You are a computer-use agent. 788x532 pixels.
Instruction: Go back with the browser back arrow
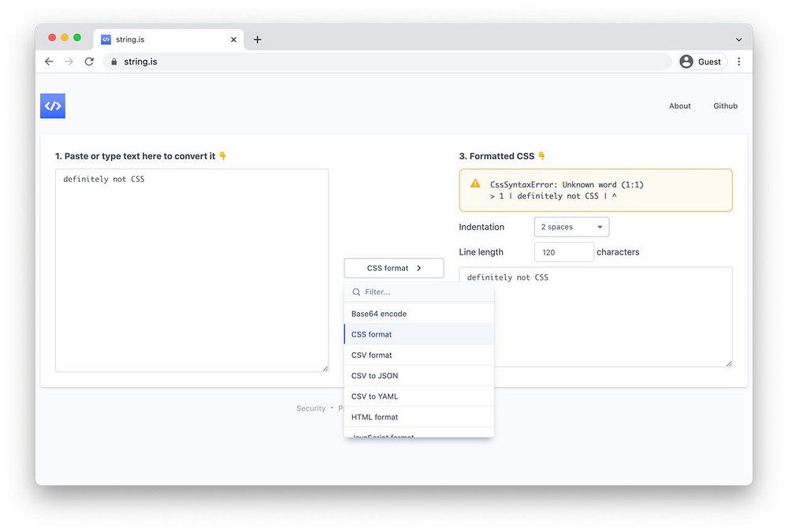(x=49, y=61)
